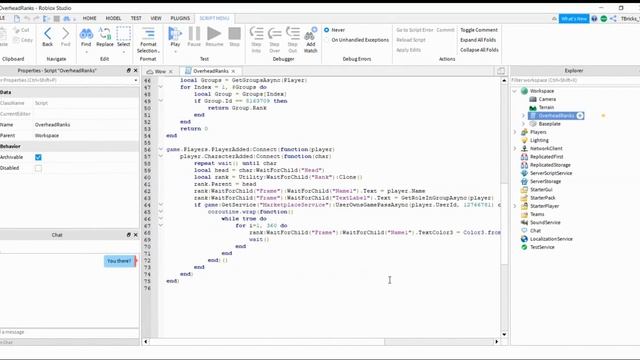The width and height of the screenshot is (640, 360).
Task: Switch to the OverheadRanks script tab
Action: (210, 71)
